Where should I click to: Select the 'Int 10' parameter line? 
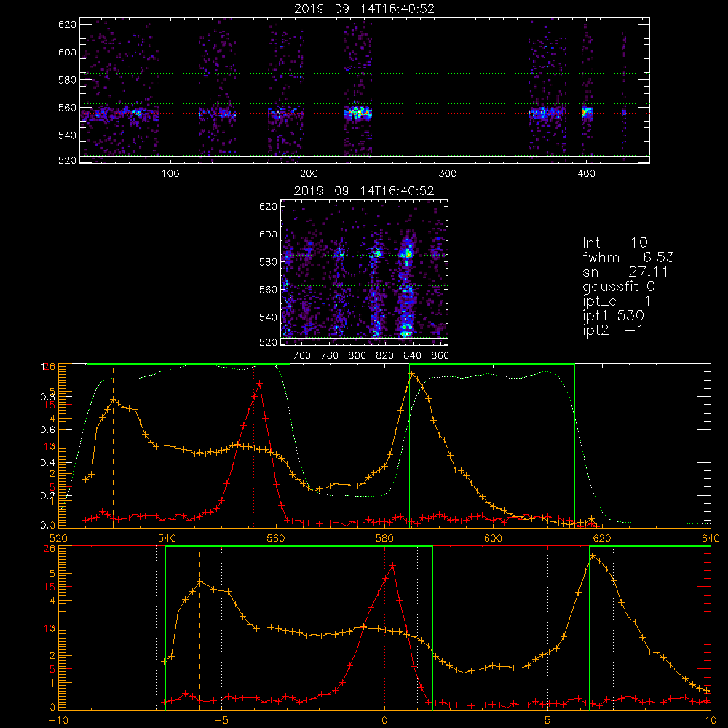[614, 242]
